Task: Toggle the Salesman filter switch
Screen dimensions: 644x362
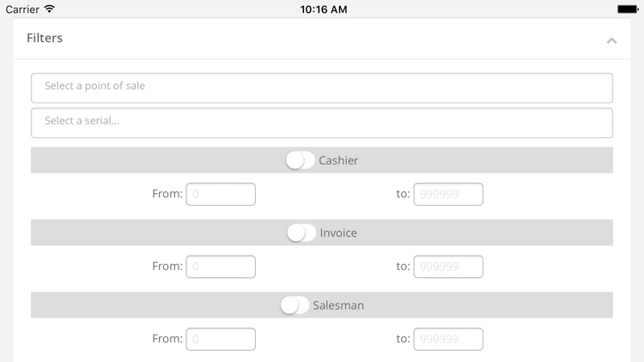Action: coord(295,305)
